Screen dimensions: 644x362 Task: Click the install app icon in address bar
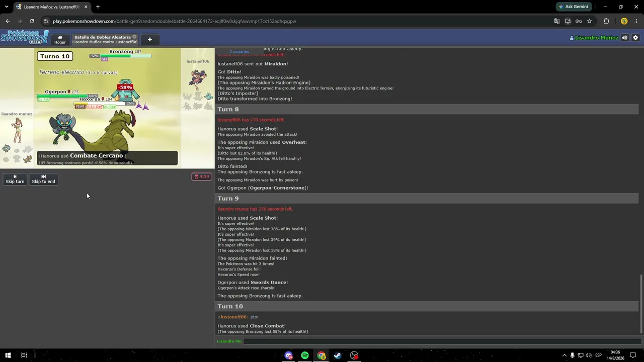click(x=568, y=21)
